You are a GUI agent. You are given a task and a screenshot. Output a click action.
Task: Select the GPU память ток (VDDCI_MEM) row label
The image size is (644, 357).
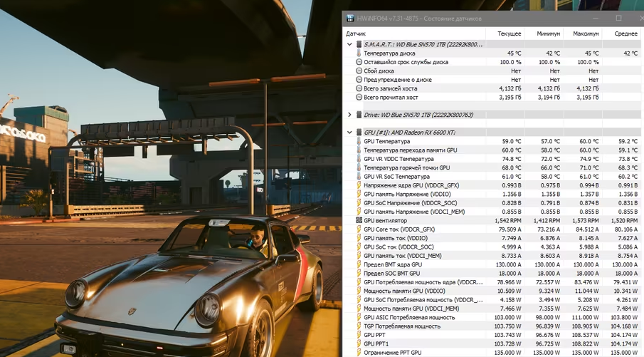(x=403, y=256)
